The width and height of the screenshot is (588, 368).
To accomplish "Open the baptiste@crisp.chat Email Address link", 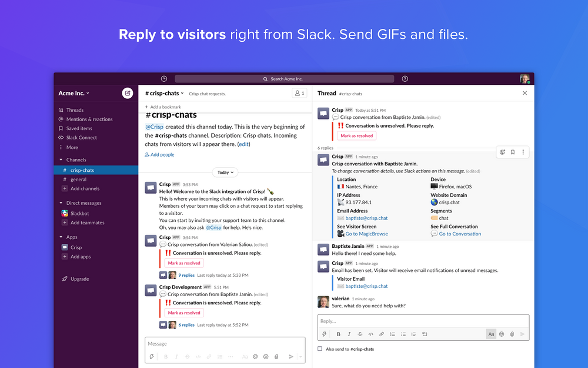I will coord(366,218).
